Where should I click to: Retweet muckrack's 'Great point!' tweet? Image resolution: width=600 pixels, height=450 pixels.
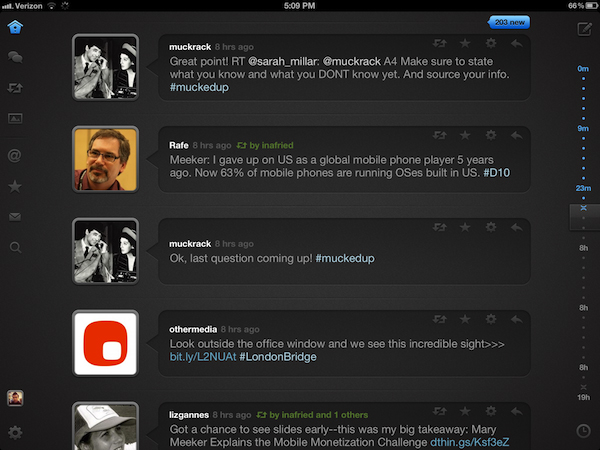click(x=440, y=43)
